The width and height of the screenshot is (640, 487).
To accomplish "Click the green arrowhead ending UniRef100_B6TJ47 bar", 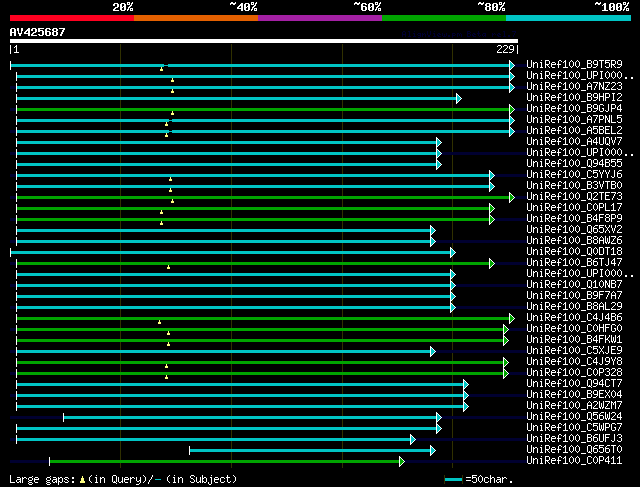I will 492,264.
